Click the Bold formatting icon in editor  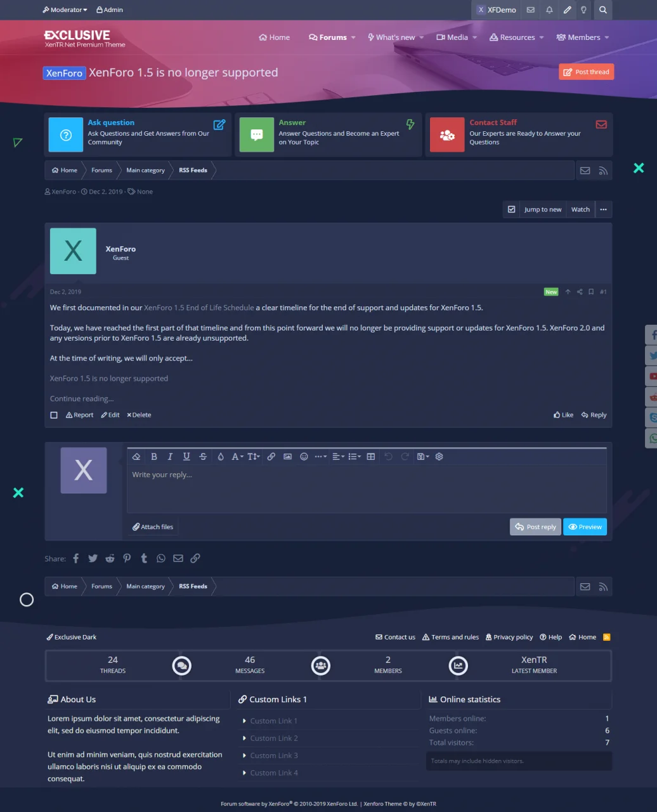[x=154, y=457]
